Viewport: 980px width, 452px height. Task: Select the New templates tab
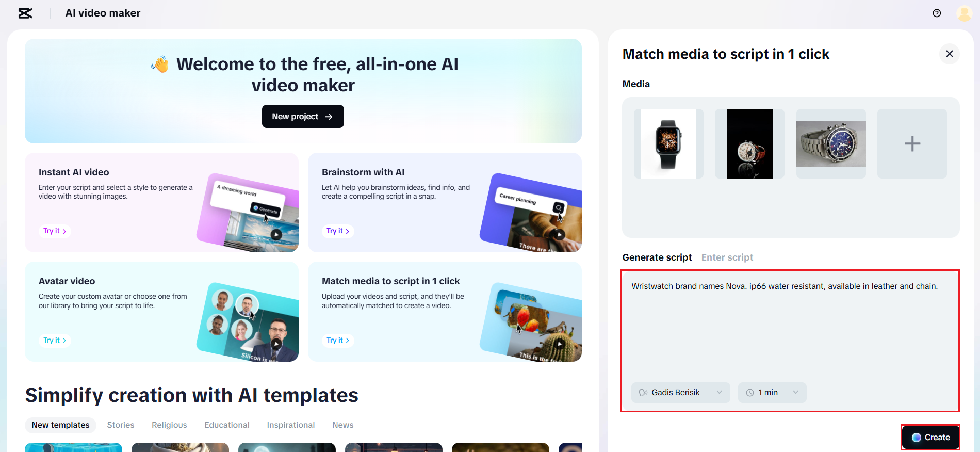[60, 425]
